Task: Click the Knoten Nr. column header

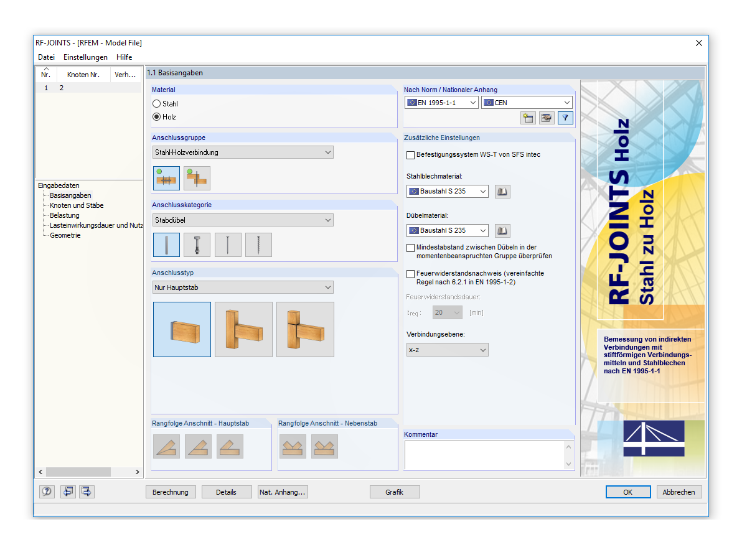Action: click(83, 75)
